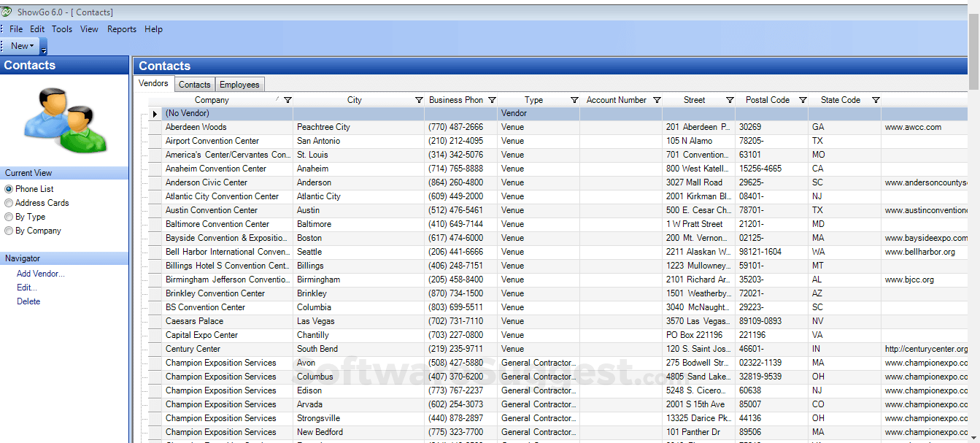Switch to the Employees tab
The width and height of the screenshot is (980, 443).
pos(239,84)
